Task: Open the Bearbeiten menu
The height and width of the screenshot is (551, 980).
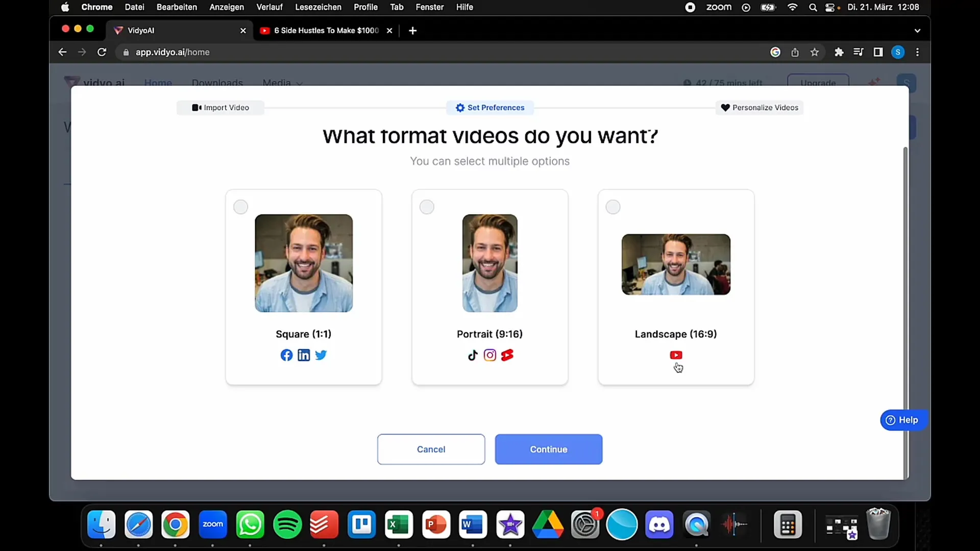Action: point(177,7)
